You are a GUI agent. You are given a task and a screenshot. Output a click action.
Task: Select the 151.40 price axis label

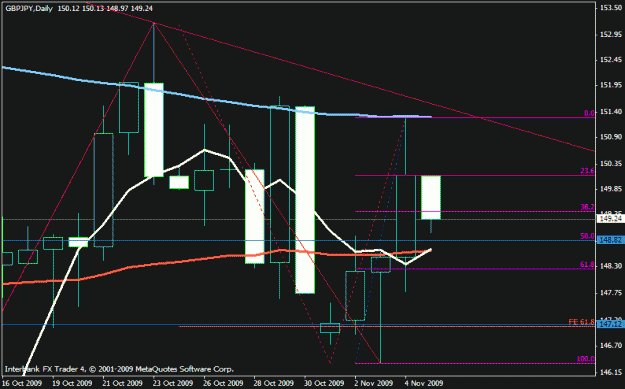click(x=611, y=112)
